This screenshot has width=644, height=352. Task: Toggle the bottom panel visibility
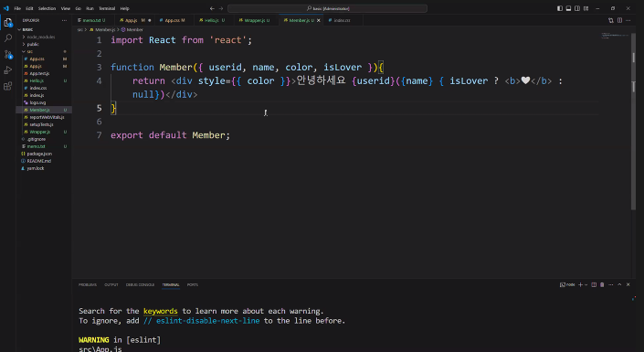[x=568, y=8]
